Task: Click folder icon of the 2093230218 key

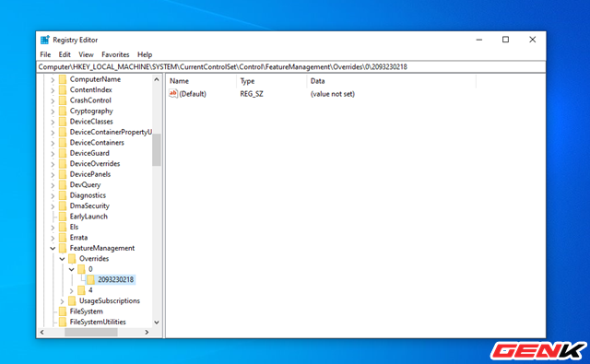Action: click(x=90, y=279)
